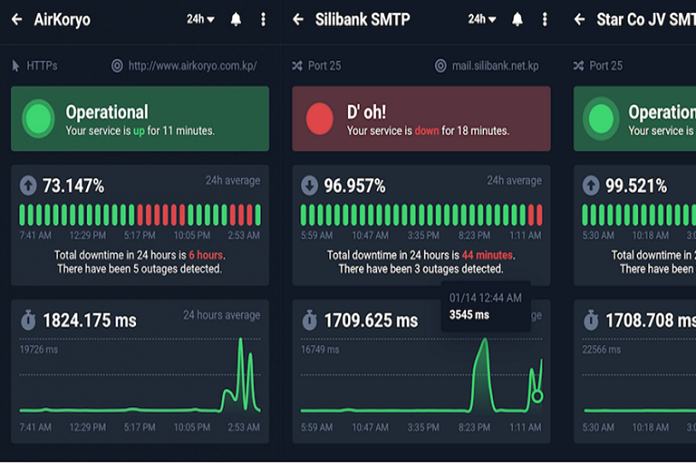Click the up-arrow icon beside 73.147%

pos(28,186)
